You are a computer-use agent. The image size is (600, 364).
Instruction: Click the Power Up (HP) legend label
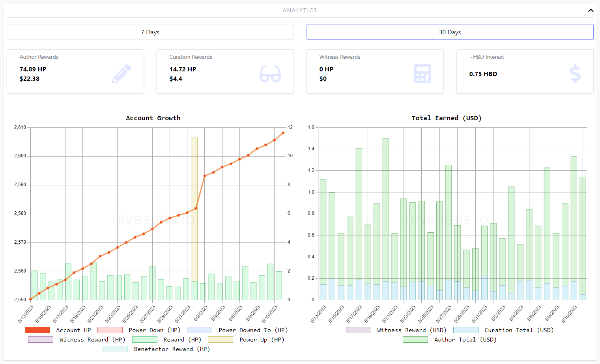(262, 340)
